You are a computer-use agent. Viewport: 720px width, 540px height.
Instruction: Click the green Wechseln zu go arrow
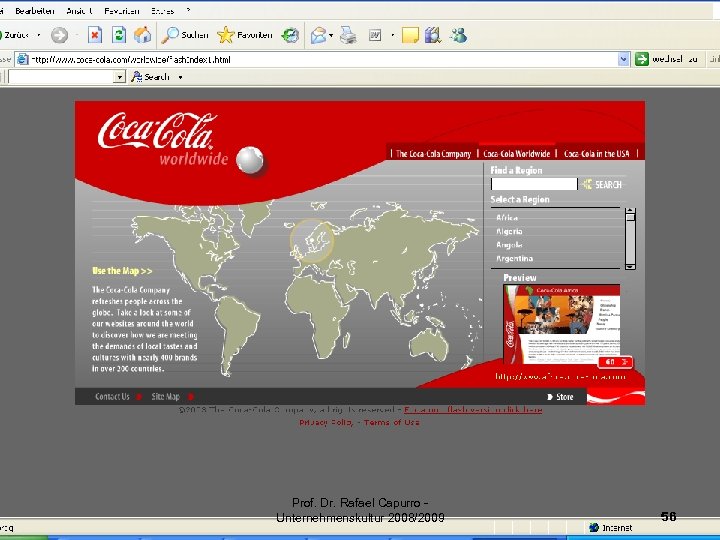(x=641, y=59)
